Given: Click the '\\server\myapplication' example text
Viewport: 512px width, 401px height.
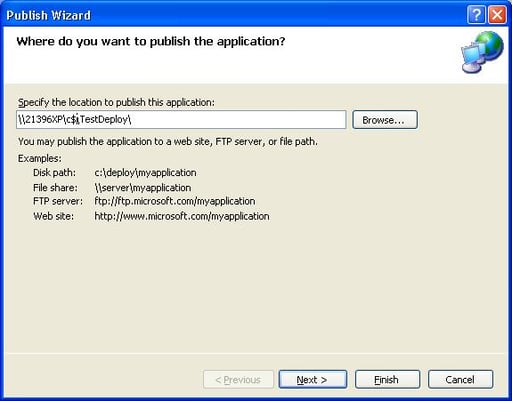Looking at the screenshot, I should (x=143, y=188).
